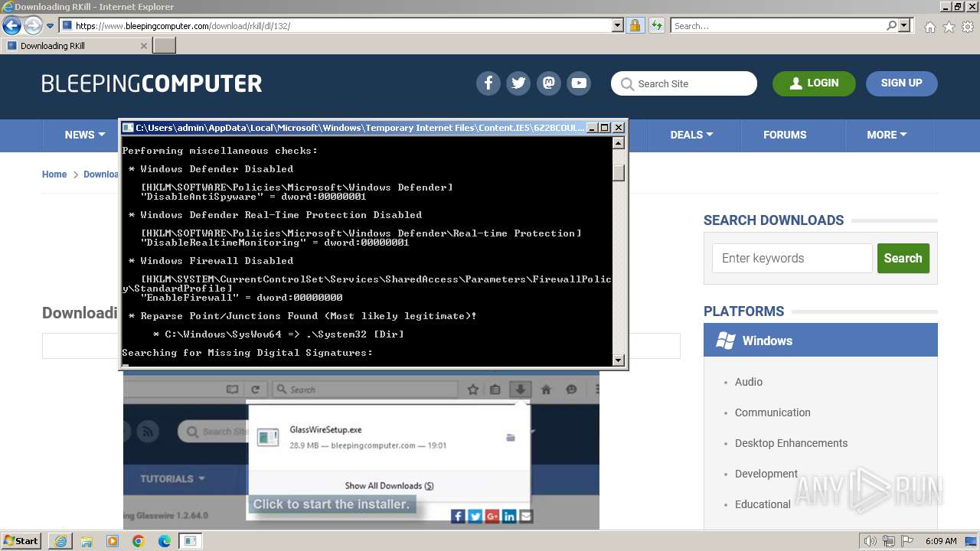Open the IE Home icon
980x551 pixels.
pos(929,27)
